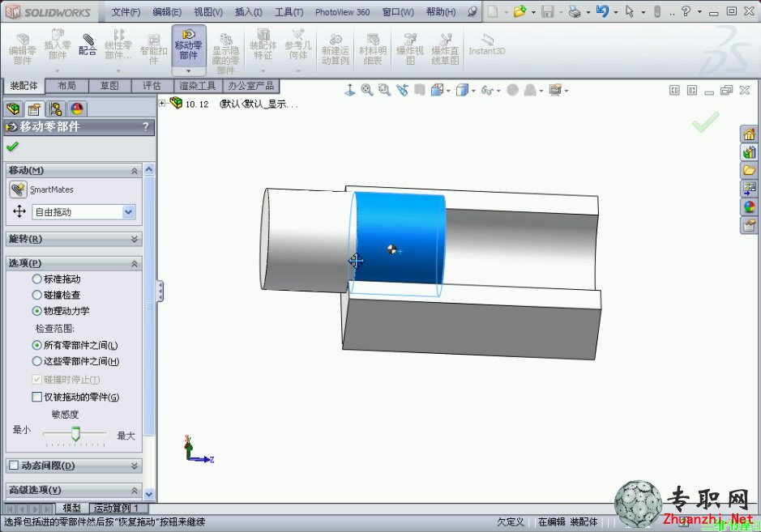This screenshot has width=761, height=532.
Task: Expand the Rotate (旋转) section
Action: pos(134,239)
